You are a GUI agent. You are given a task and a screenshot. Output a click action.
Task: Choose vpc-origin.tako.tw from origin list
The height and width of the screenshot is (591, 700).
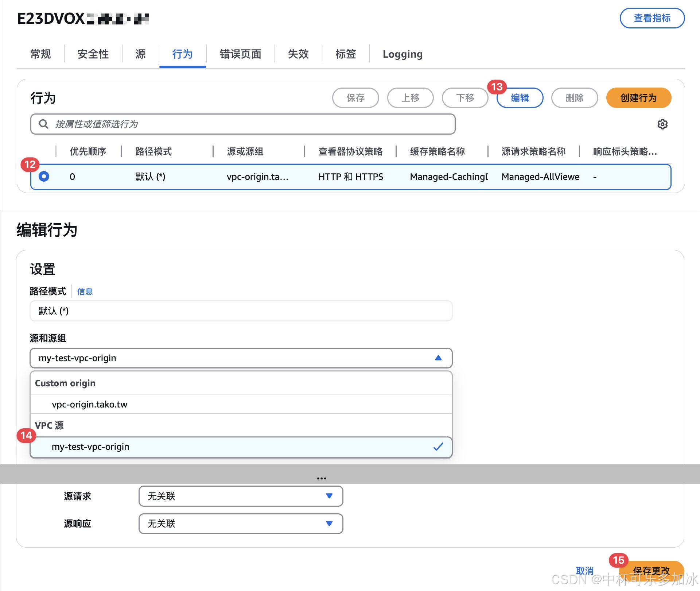[x=90, y=404]
